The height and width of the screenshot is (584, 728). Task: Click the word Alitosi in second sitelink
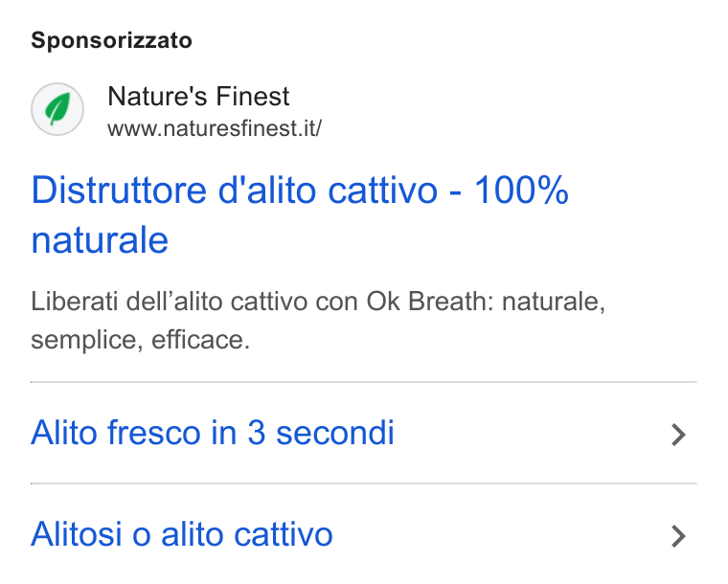pos(77,534)
